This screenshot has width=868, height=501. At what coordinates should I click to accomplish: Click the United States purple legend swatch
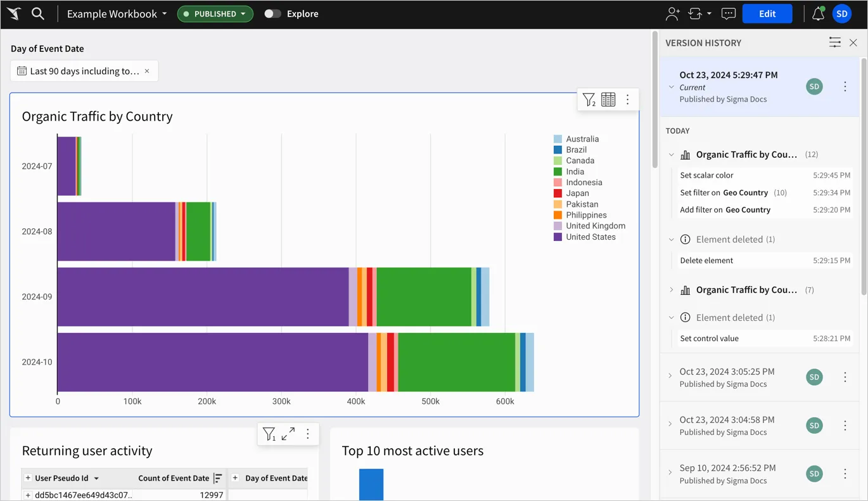(558, 237)
